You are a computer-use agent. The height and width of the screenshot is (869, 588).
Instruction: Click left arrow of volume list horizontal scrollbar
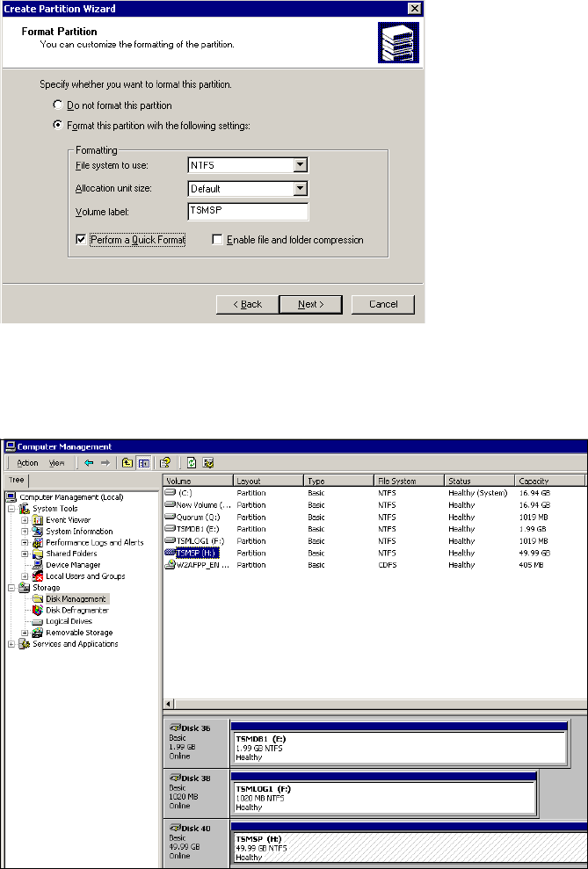tap(169, 703)
